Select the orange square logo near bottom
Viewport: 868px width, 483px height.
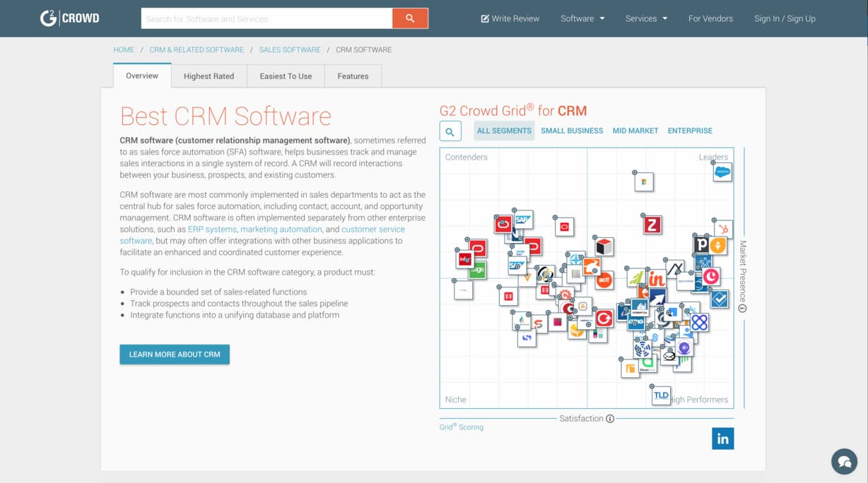[630, 368]
